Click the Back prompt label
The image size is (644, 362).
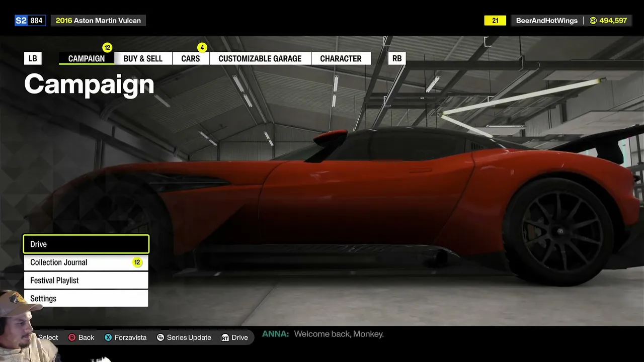click(x=86, y=337)
